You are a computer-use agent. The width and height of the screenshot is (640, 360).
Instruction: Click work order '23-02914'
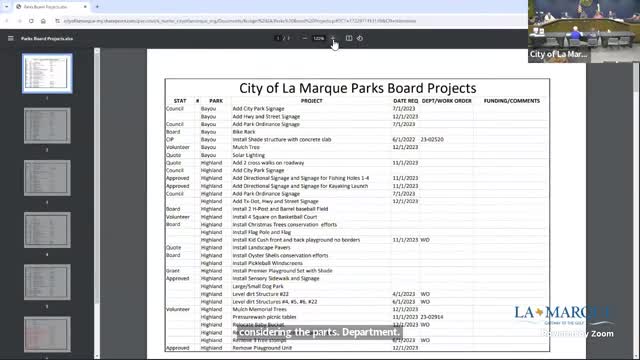pyautogui.click(x=432, y=317)
